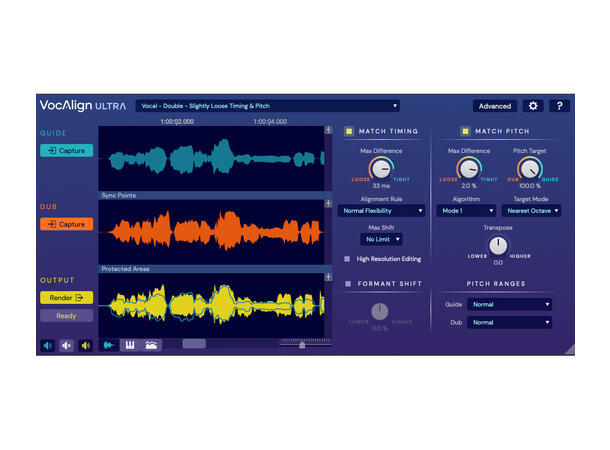Click the 2.0 % max difference value
Screen dimensions: 610x450
469,186
